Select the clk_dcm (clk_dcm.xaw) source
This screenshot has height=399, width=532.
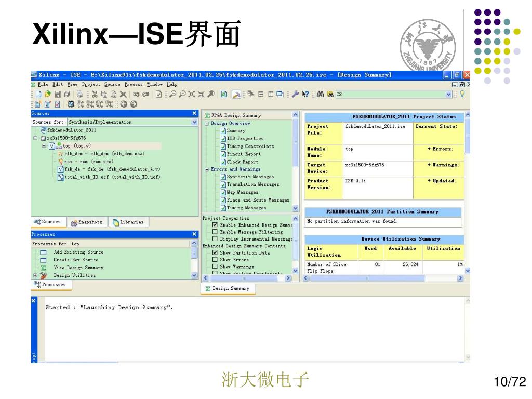point(104,154)
